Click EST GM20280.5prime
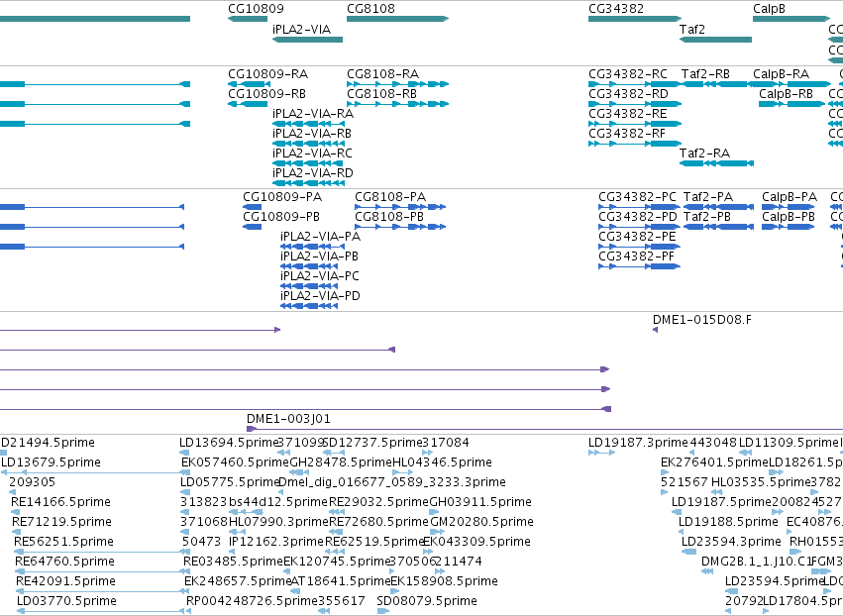The height and width of the screenshot is (616, 843). pyautogui.click(x=436, y=532)
